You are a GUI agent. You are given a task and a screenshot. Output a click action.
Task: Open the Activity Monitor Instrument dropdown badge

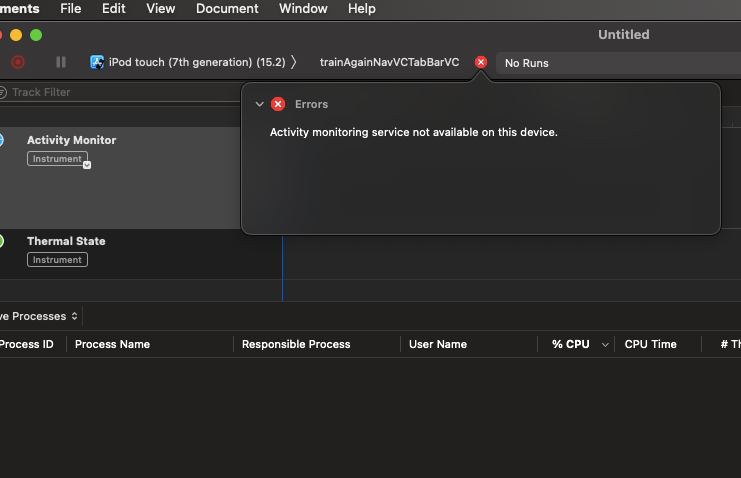pos(87,165)
